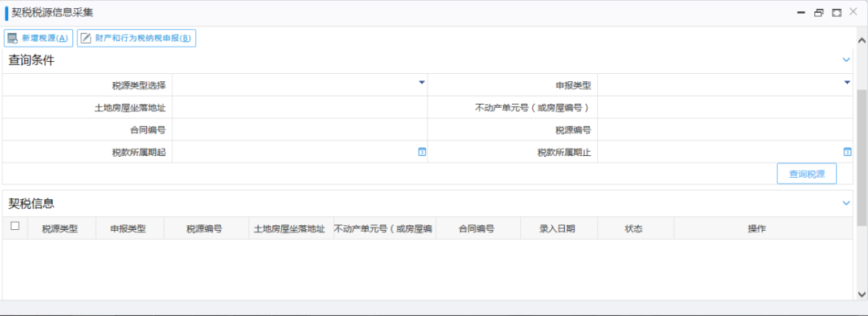Open calendar for 税款所属期起
The height and width of the screenshot is (316, 868).
[422, 152]
